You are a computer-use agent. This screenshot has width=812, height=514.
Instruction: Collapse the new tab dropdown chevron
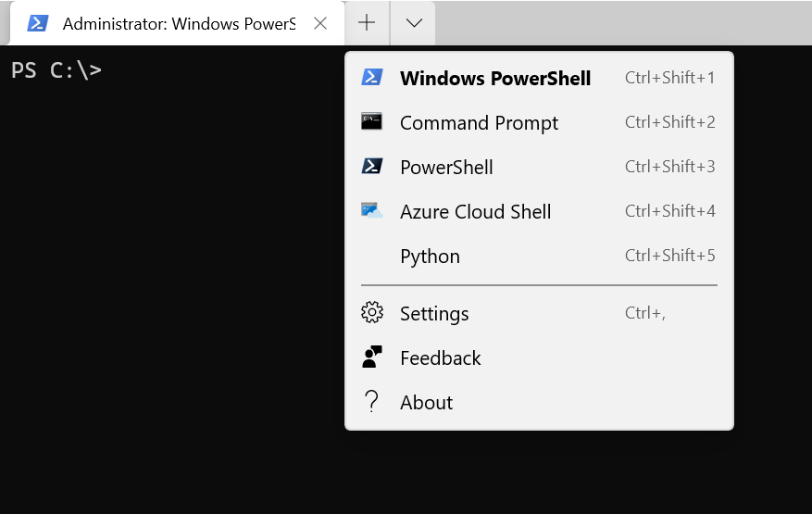(414, 23)
